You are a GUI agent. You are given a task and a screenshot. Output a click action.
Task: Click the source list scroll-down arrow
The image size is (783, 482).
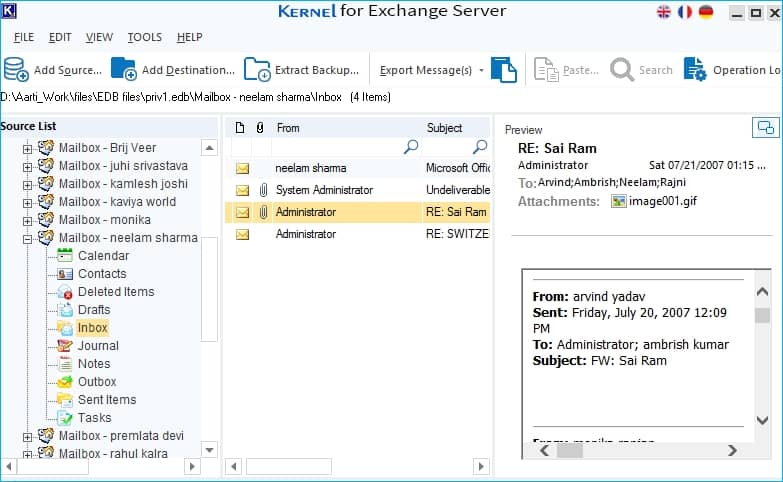(x=210, y=450)
